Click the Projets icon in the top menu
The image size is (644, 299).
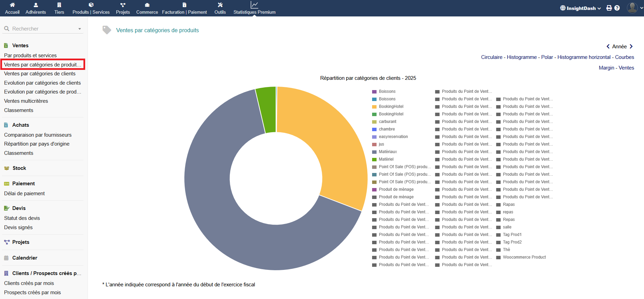pos(123,5)
